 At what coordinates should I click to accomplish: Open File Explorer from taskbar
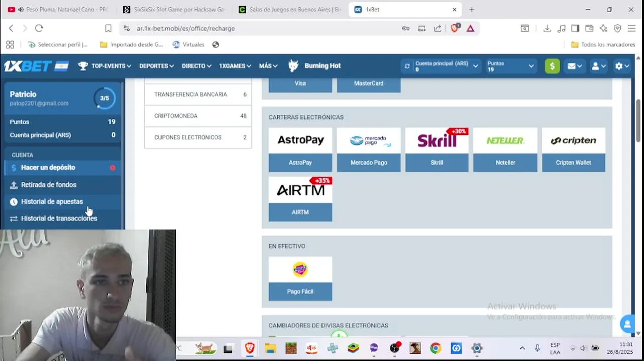coord(270,348)
